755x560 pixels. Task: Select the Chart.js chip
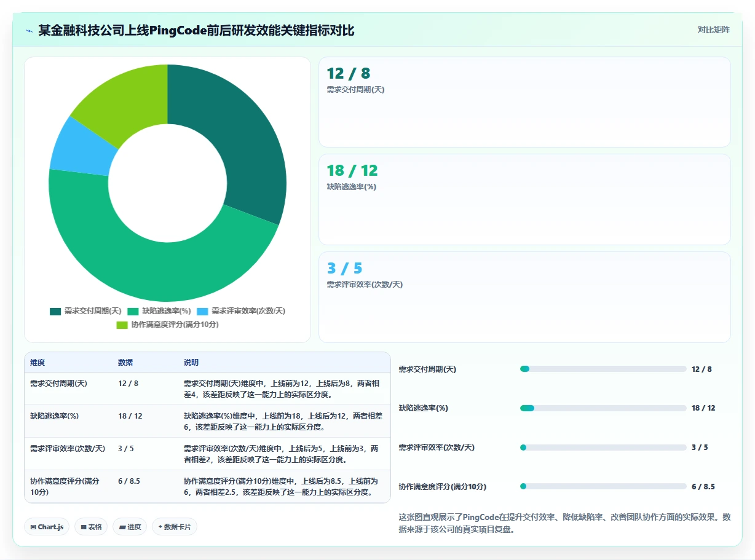47,527
